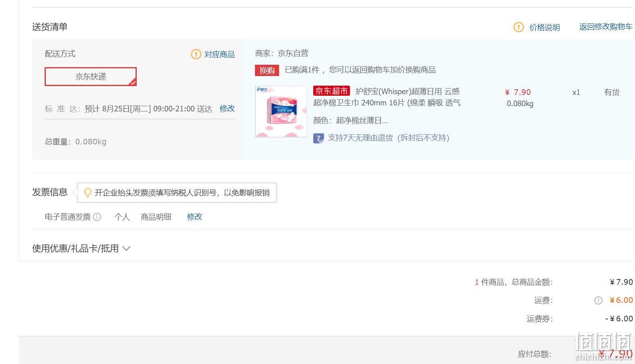635x364 pixels.
Task: Click the 京东超市 red badge
Action: (331, 91)
